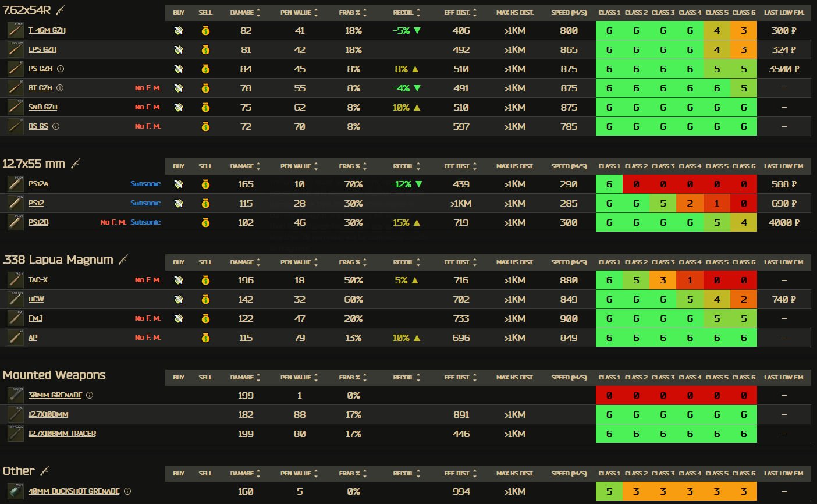Click the buy icon in PS GZH row
This screenshot has height=504, width=817.
point(179,69)
